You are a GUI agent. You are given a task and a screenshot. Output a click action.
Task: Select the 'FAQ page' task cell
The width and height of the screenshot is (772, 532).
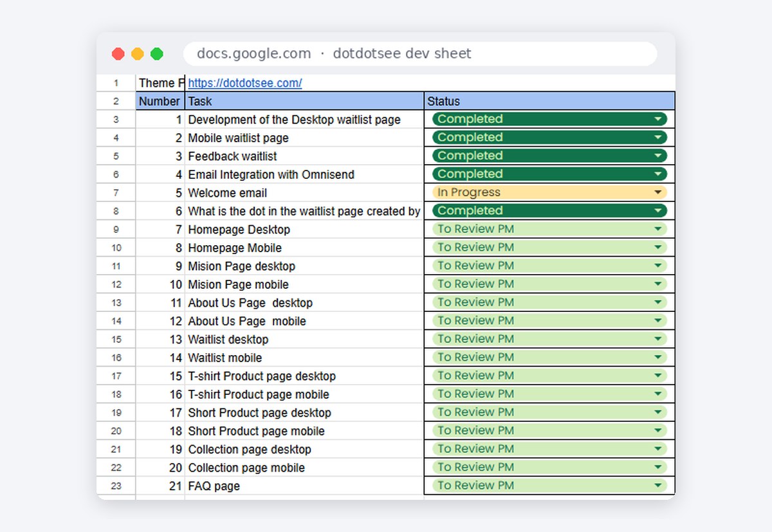[304, 486]
